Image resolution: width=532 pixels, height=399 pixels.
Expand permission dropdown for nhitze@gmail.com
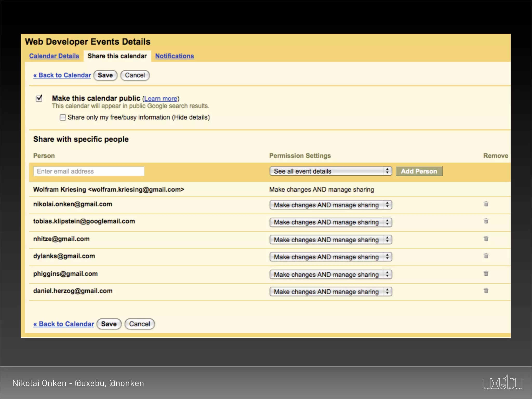(x=330, y=240)
